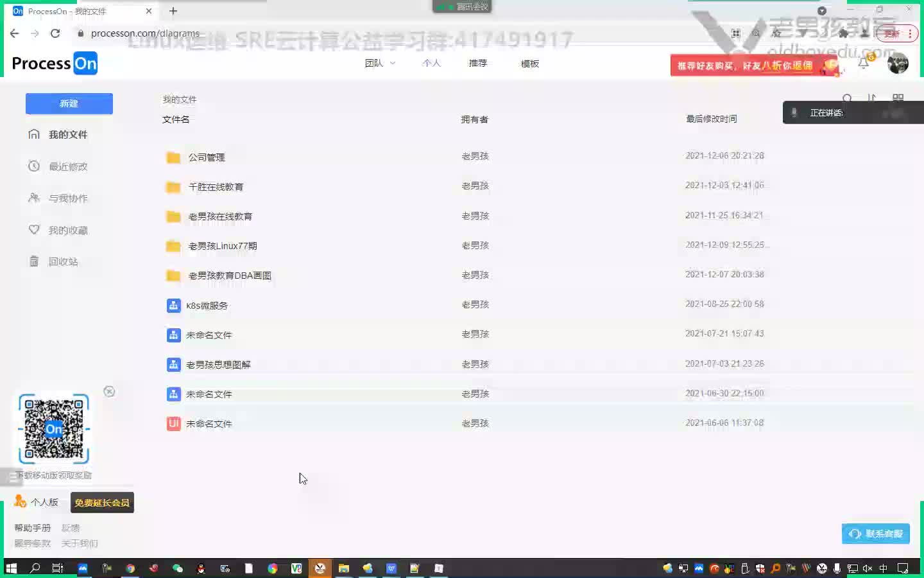The height and width of the screenshot is (578, 924).
Task: Click the ProcessOn logo
Action: (55, 64)
